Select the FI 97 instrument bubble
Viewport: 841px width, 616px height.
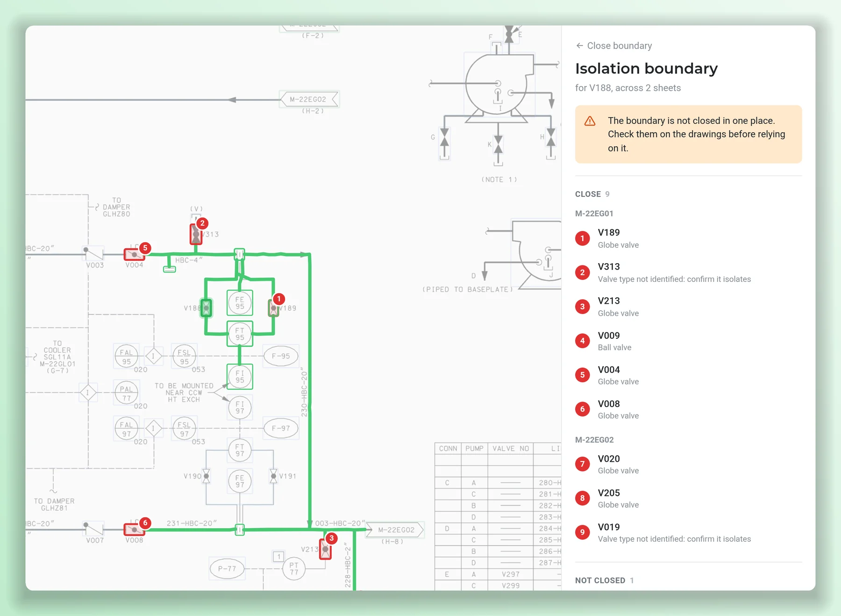point(240,408)
